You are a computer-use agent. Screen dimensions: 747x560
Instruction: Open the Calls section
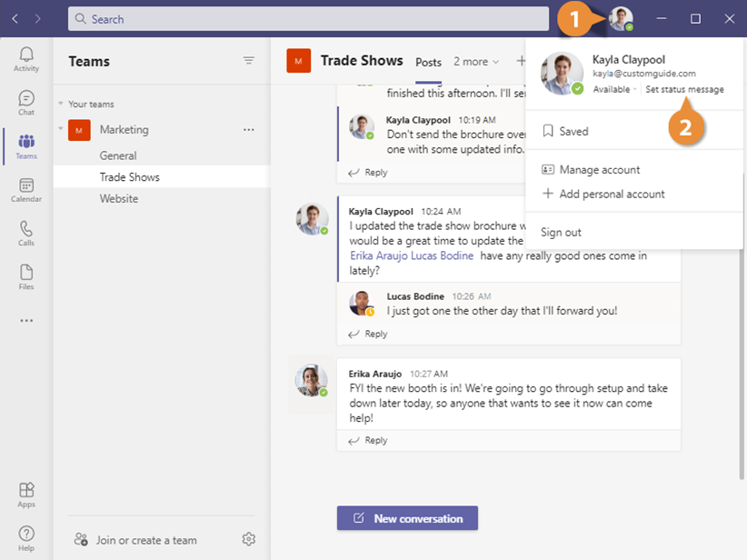(26, 234)
